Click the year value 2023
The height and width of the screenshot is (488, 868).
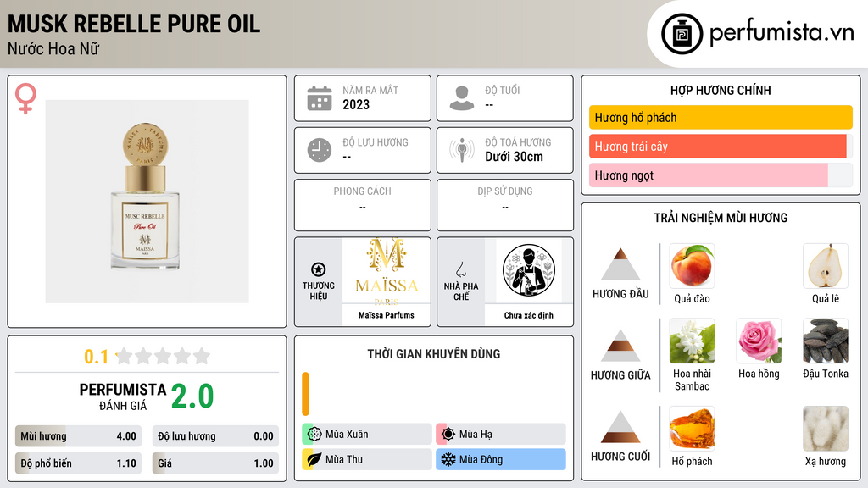356,104
